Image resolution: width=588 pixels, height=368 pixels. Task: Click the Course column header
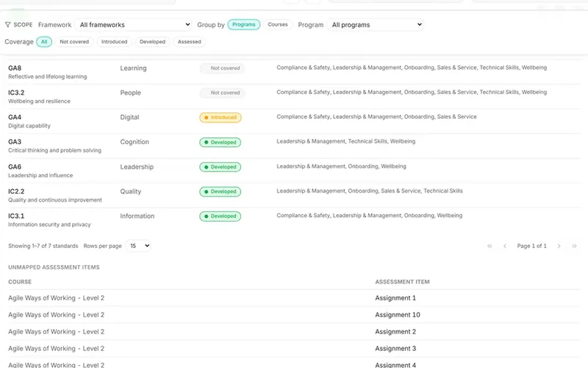pyautogui.click(x=20, y=282)
